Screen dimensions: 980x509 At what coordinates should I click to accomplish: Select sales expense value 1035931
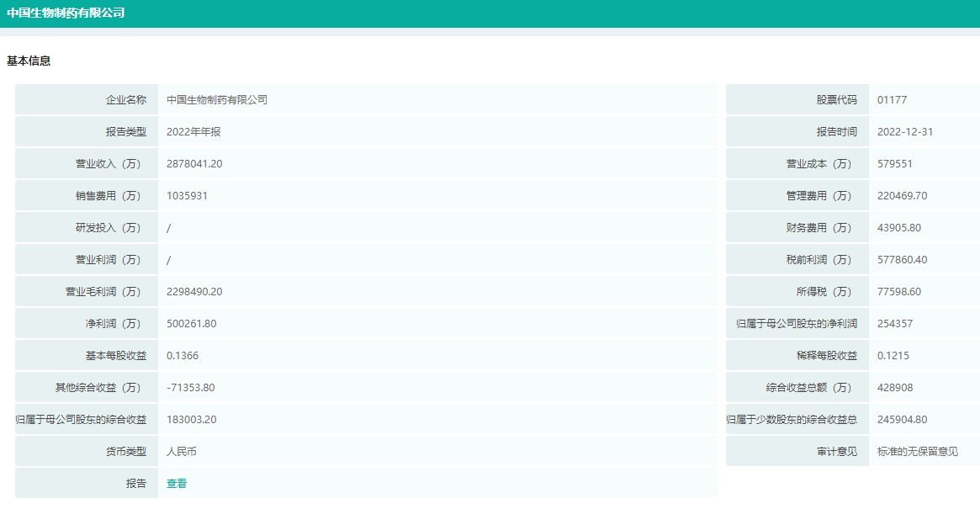click(x=187, y=195)
